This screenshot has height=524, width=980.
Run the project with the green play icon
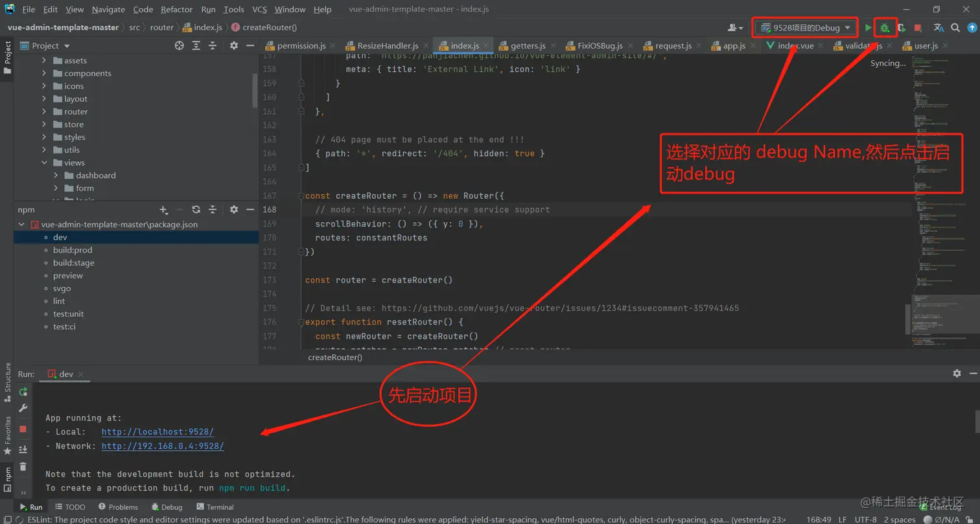[x=869, y=27]
